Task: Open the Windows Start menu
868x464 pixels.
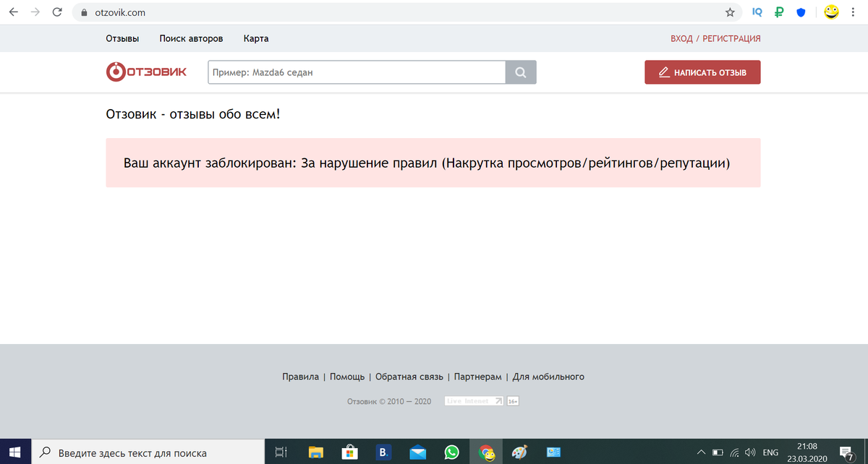Action: click(x=15, y=452)
